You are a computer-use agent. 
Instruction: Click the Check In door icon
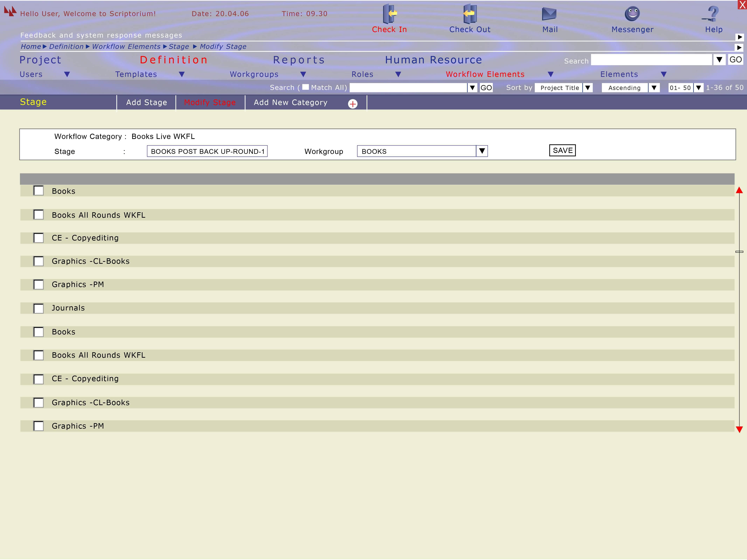tap(389, 14)
